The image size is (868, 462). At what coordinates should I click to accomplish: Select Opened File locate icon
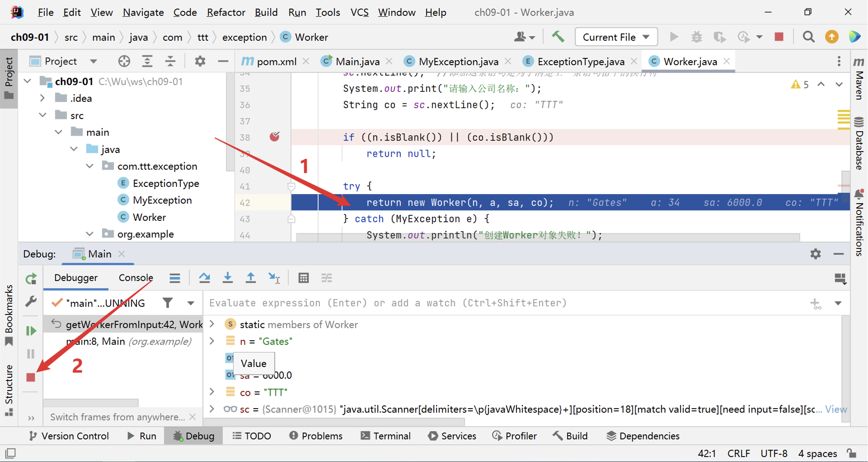pyautogui.click(x=124, y=61)
